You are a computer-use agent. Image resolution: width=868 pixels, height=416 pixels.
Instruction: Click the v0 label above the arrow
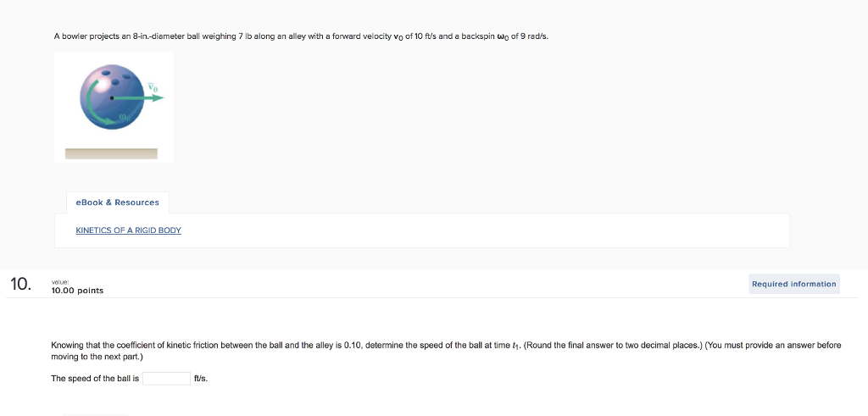[x=153, y=87]
